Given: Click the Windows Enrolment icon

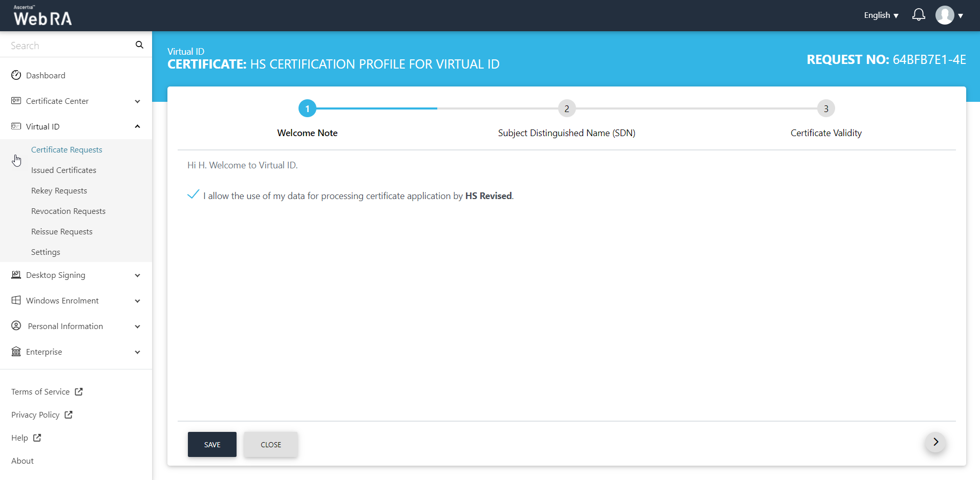Looking at the screenshot, I should (x=16, y=300).
